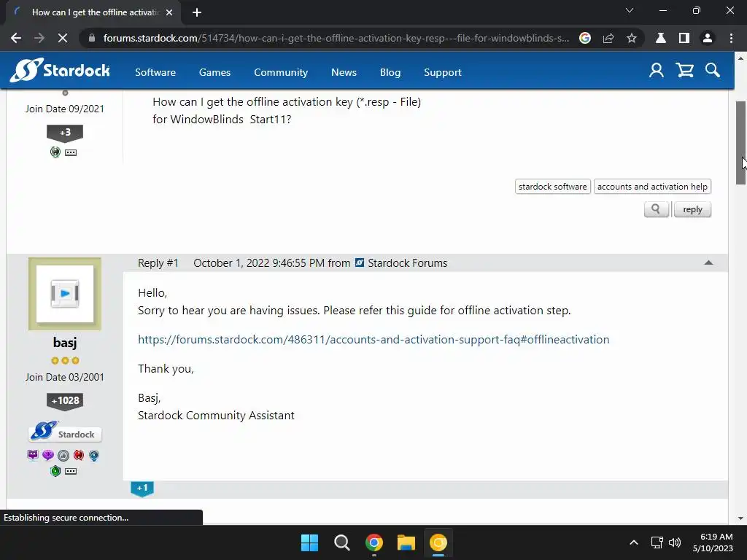Toggle the browser side panel
747x560 pixels.
pos(684,38)
